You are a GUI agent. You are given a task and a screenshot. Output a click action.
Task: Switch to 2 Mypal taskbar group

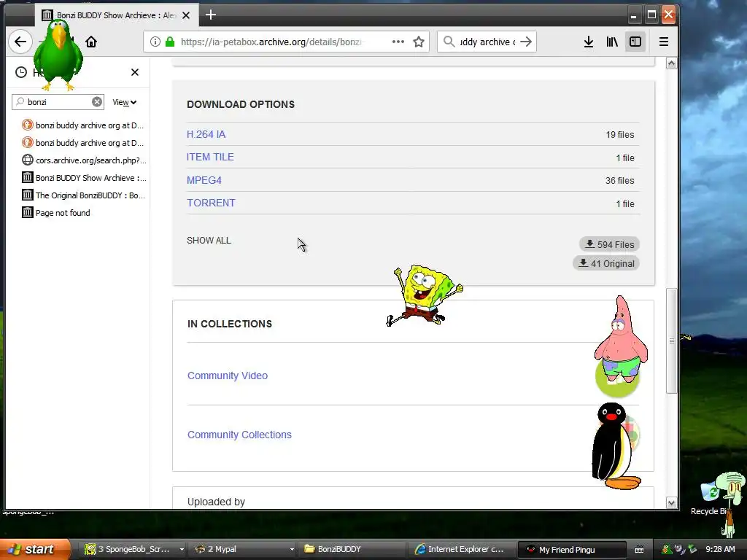tap(239, 549)
